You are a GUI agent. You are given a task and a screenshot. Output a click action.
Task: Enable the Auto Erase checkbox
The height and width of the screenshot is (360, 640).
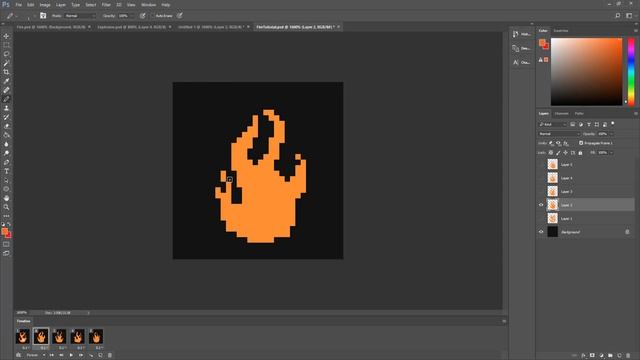point(152,16)
